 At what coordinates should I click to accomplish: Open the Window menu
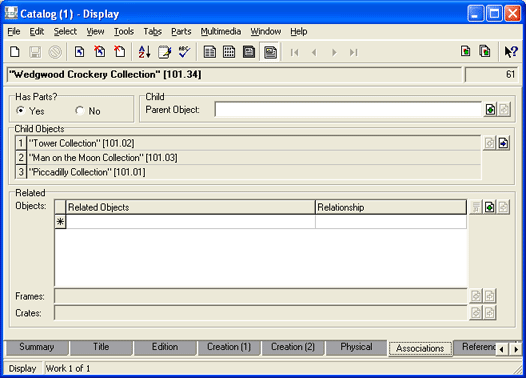click(266, 32)
